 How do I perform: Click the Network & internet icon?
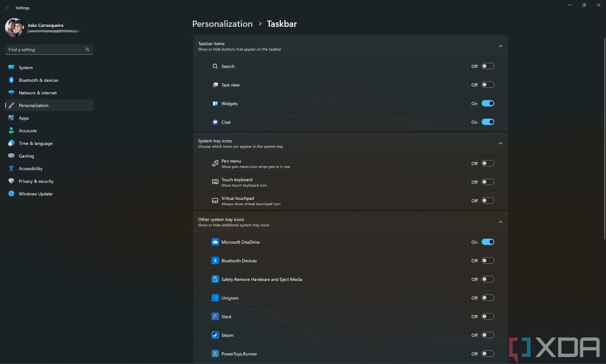click(11, 93)
